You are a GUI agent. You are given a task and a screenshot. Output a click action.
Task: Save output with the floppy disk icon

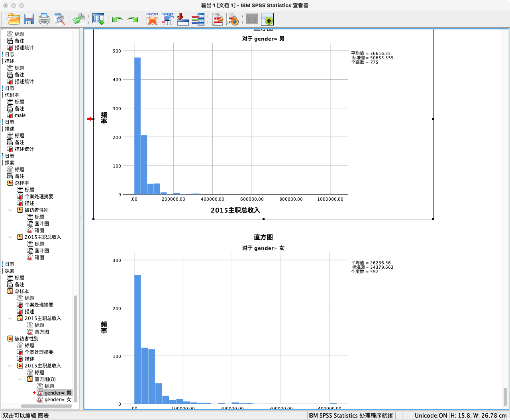(x=29, y=19)
